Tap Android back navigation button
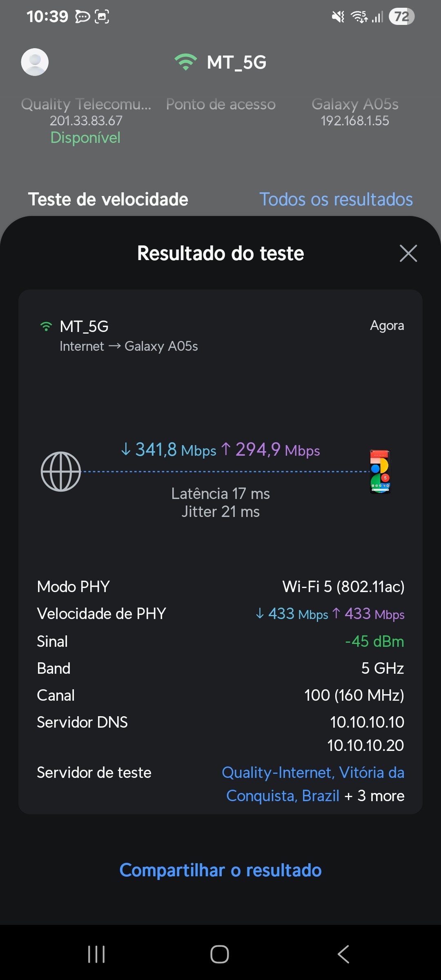Image resolution: width=441 pixels, height=980 pixels. pyautogui.click(x=343, y=954)
